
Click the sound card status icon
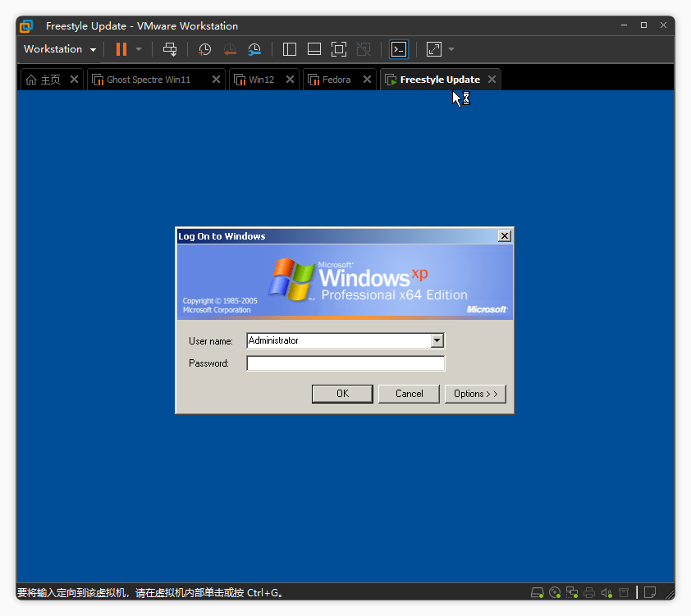606,592
